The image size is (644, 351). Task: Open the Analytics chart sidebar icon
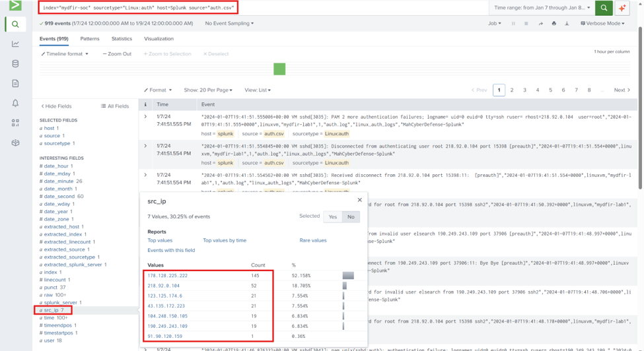point(15,44)
